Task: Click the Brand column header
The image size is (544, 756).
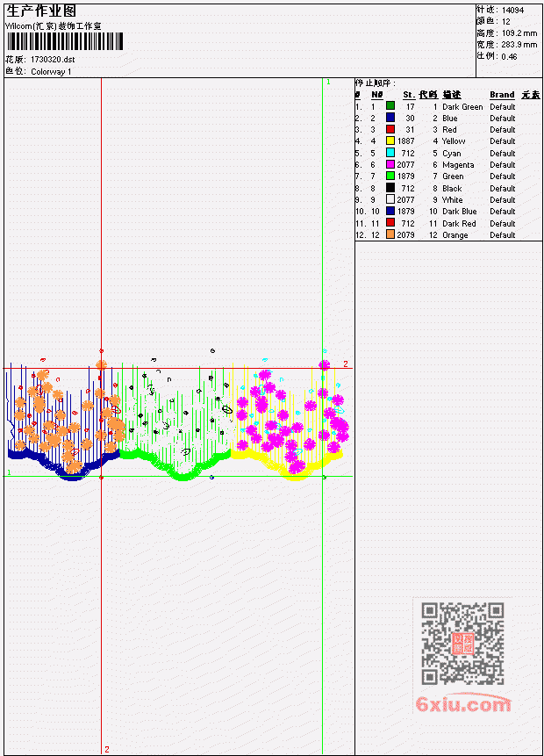Action: point(502,95)
